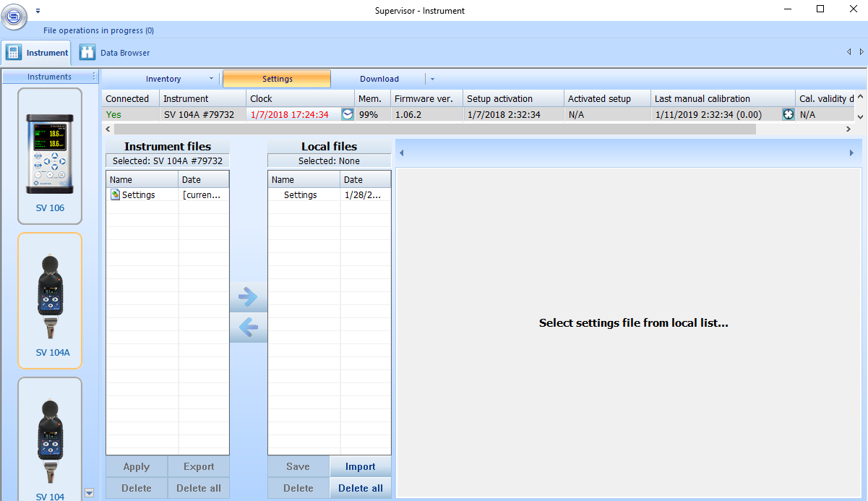Open the Download tab
The height and width of the screenshot is (501, 868).
(379, 79)
